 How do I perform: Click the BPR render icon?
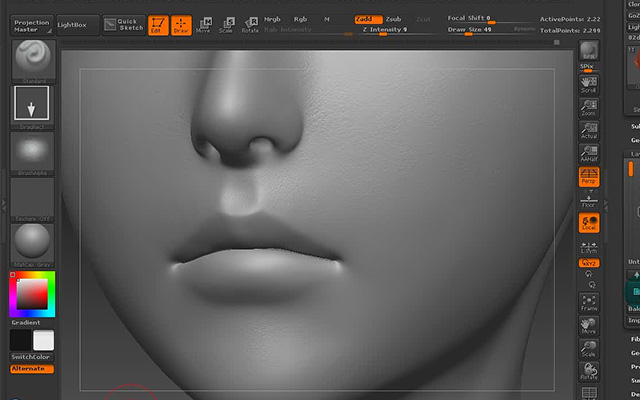pyautogui.click(x=589, y=51)
